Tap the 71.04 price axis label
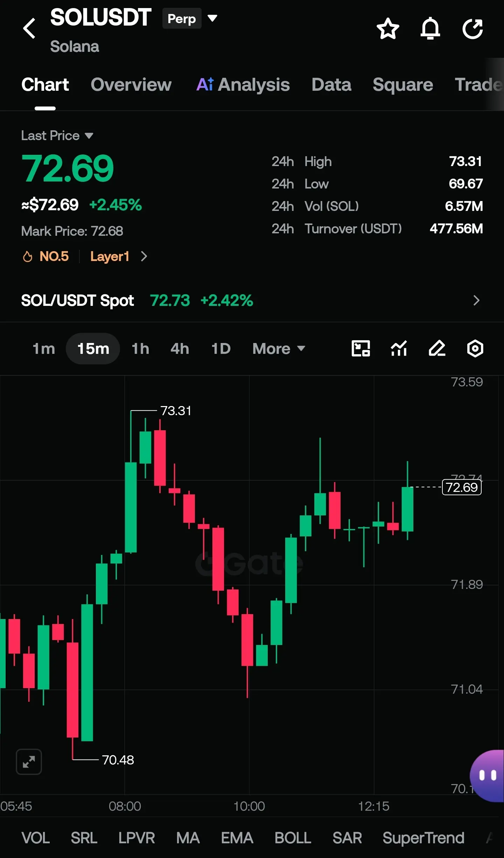504x858 pixels. [467, 689]
